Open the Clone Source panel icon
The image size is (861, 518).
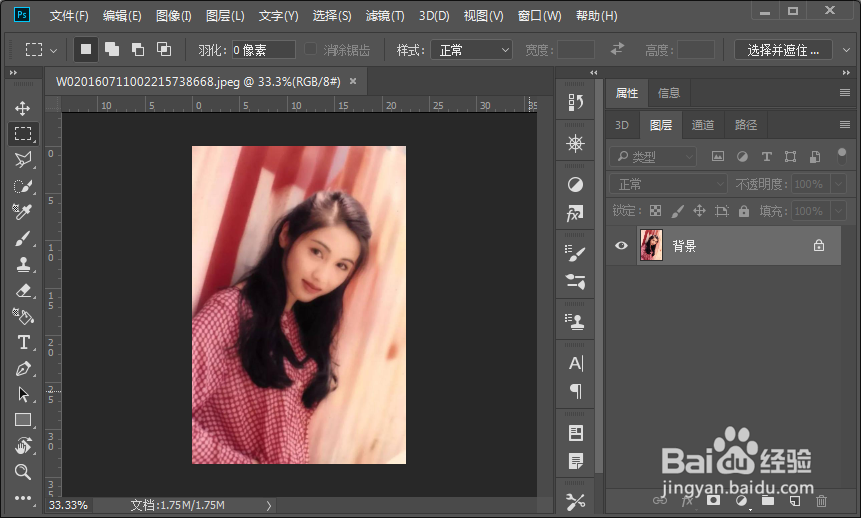(575, 321)
